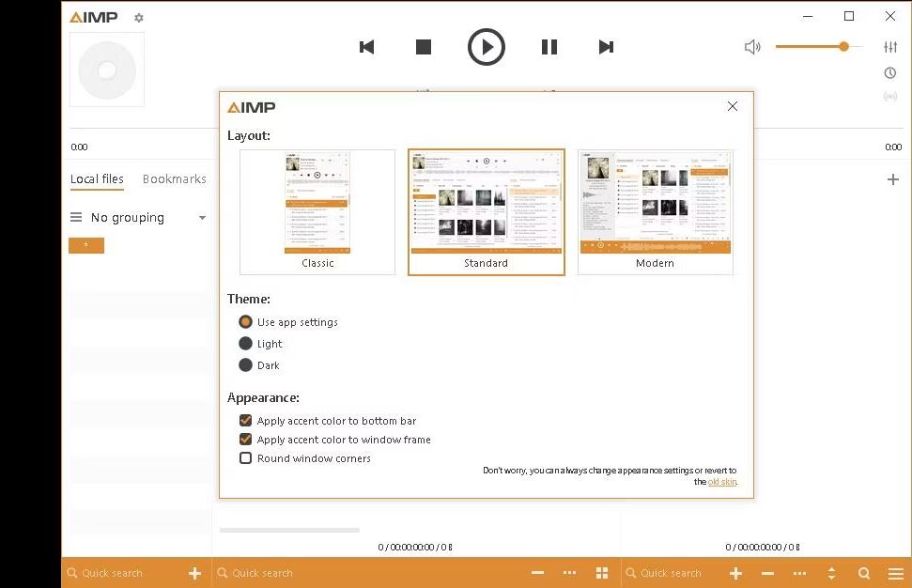Stop playback with the square button
The image size is (912, 588).
(424, 47)
